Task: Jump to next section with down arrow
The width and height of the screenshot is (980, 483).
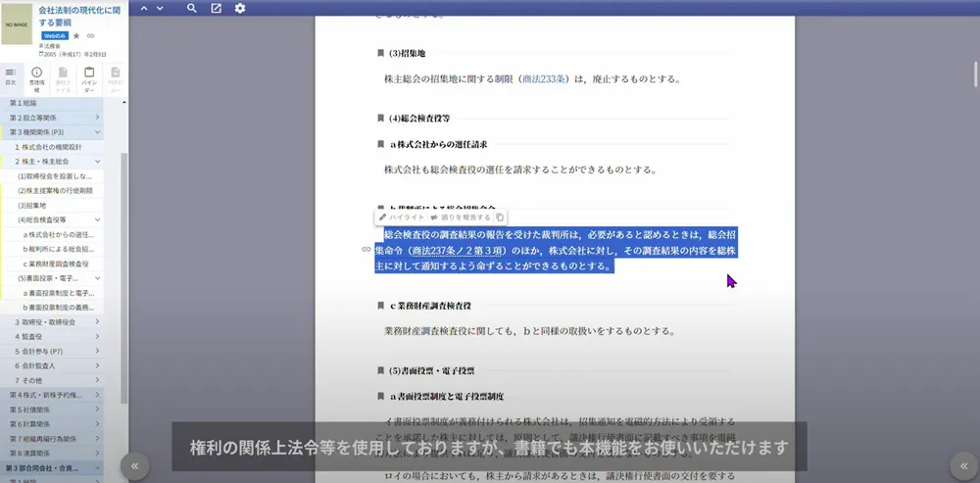Action: [x=161, y=9]
